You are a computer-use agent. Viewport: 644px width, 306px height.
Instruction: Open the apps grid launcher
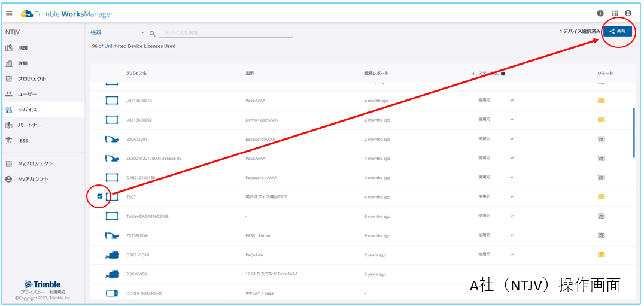coord(615,13)
